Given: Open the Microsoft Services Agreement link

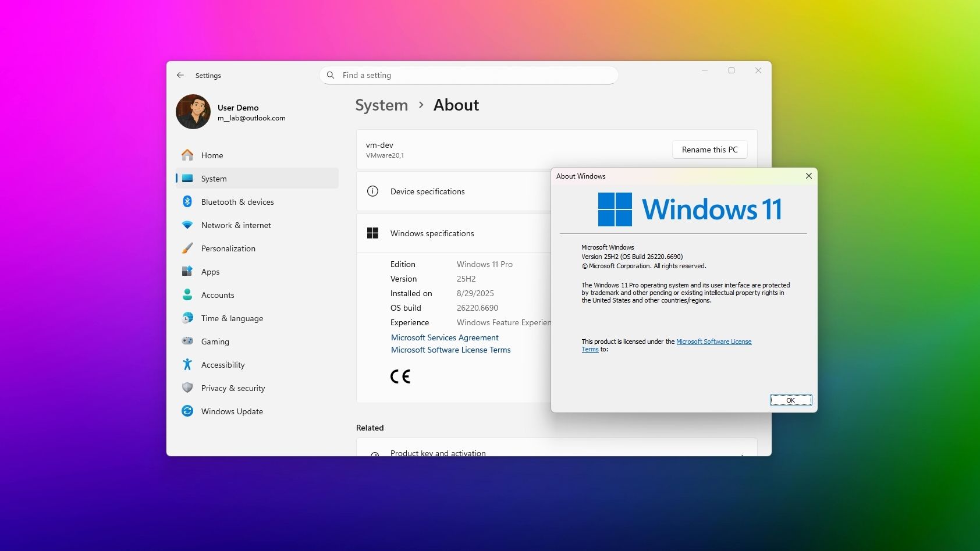Looking at the screenshot, I should 445,337.
